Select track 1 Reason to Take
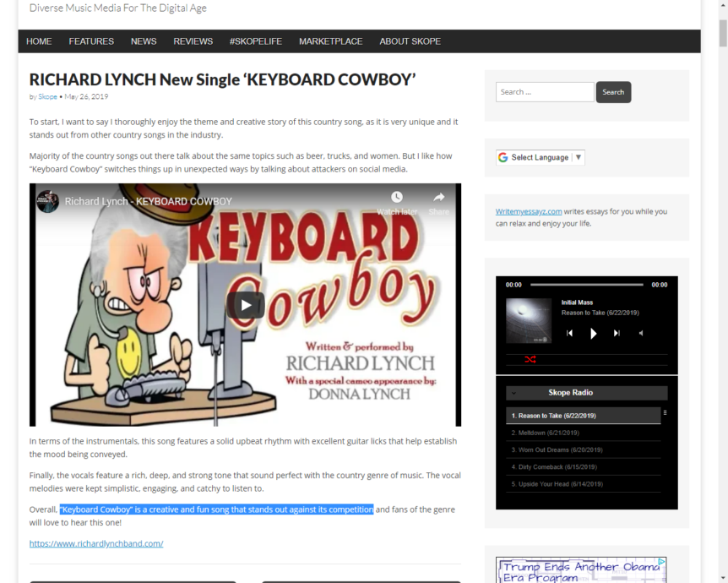728x583 pixels. coord(583,416)
